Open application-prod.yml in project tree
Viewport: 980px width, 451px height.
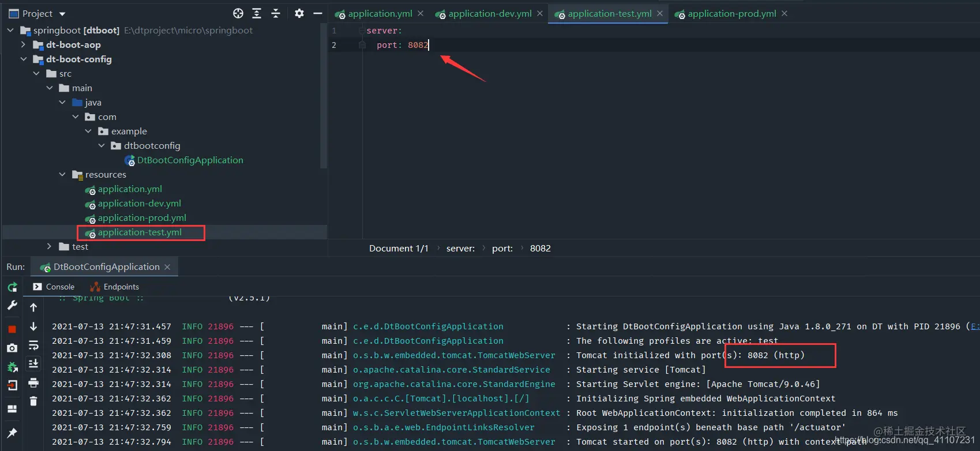point(142,217)
